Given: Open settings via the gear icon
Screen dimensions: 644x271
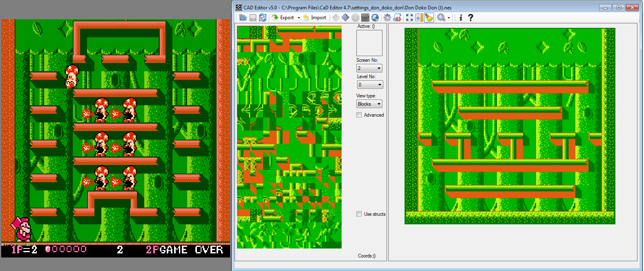Looking at the screenshot, I should (x=387, y=18).
